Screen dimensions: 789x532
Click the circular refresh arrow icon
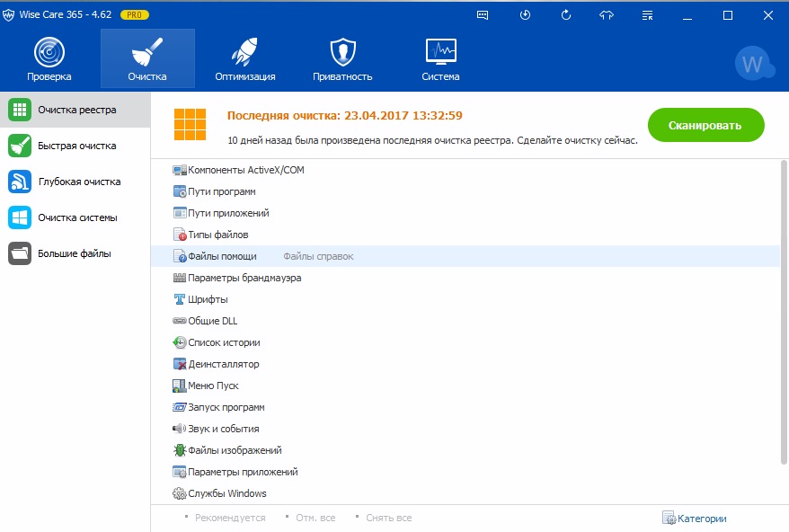click(566, 15)
